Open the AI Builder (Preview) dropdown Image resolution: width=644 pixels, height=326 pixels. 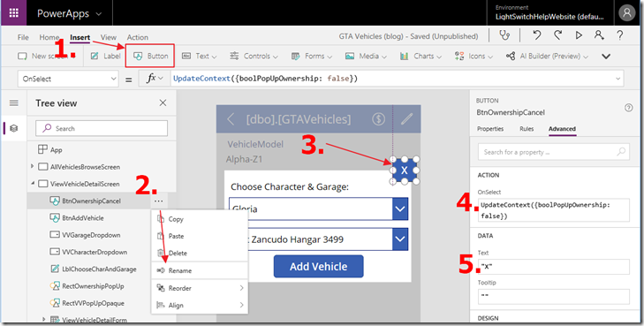tap(547, 57)
